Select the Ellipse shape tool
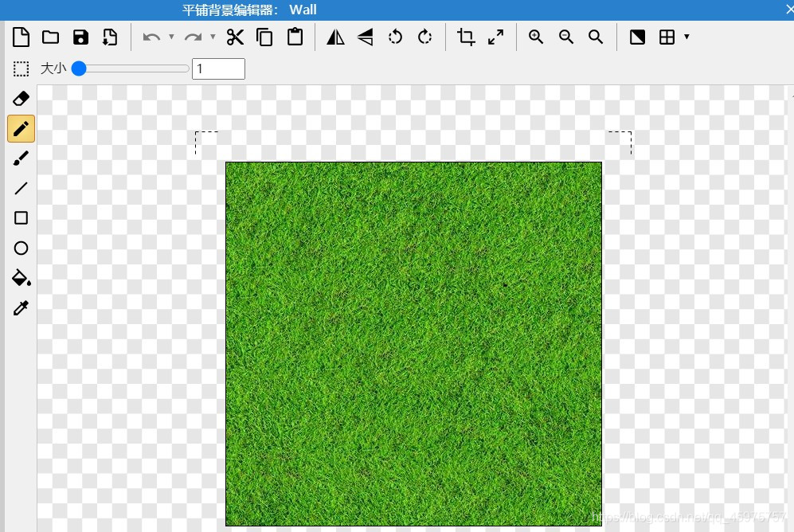Image resolution: width=794 pixels, height=532 pixels. click(x=21, y=248)
